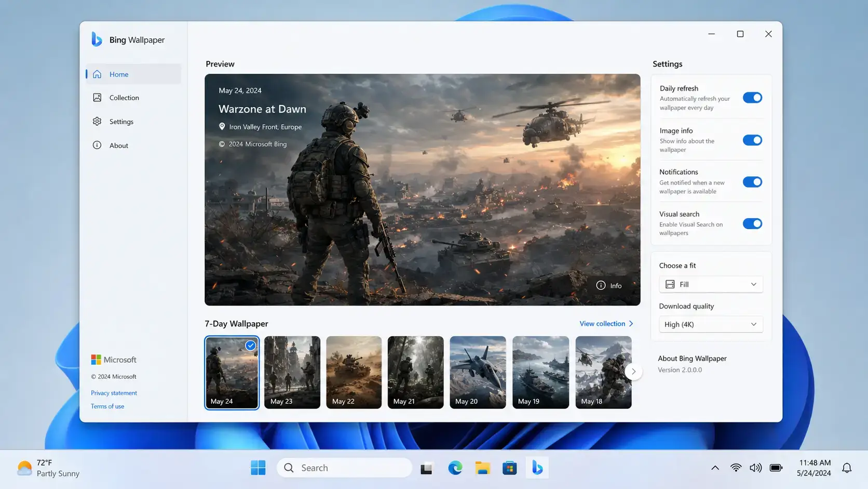The image size is (868, 489).
Task: Click the battery icon in tray
Action: coord(776,468)
